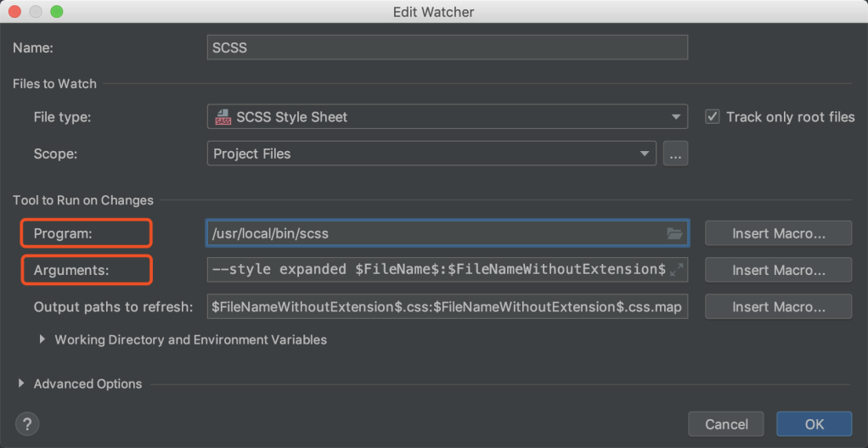Expand Working Directory and Environment Variables
This screenshot has width=868, height=448.
click(42, 339)
